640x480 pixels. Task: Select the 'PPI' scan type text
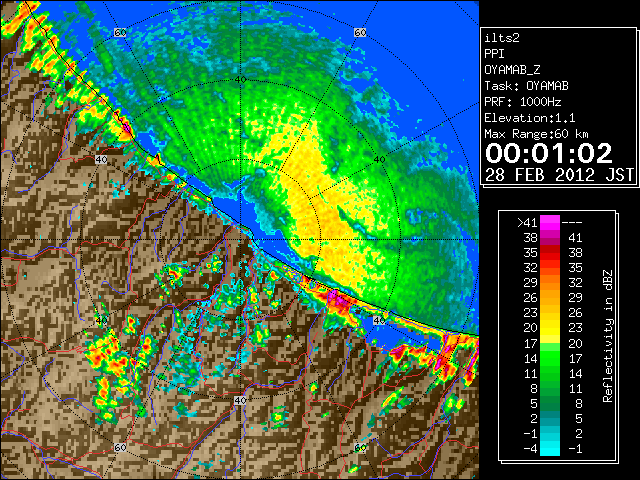[494, 54]
